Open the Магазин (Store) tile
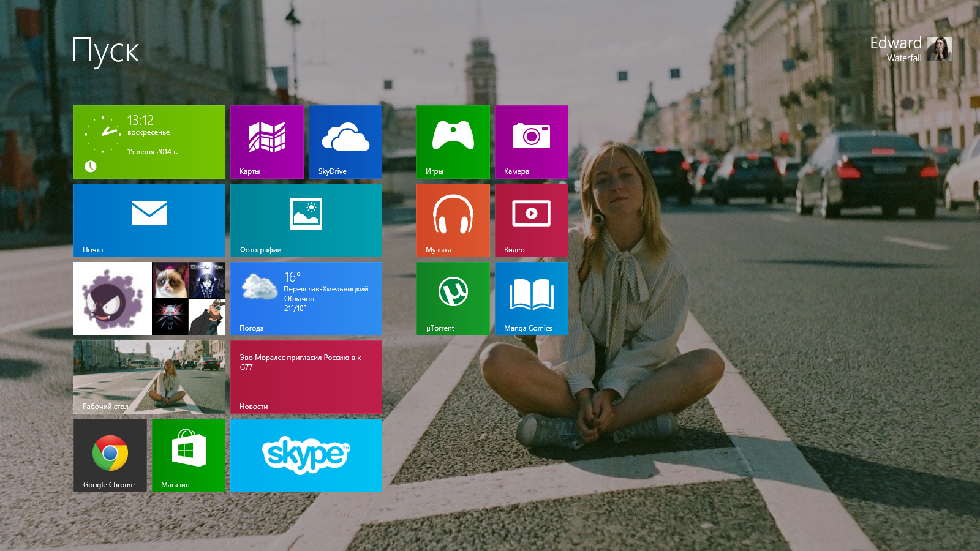980x551 pixels. 188,455
